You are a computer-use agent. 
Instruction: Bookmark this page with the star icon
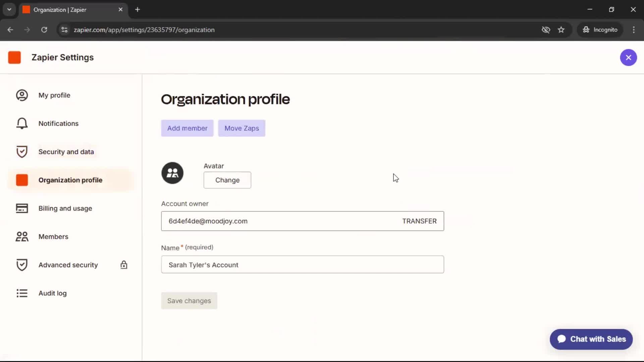(x=561, y=30)
